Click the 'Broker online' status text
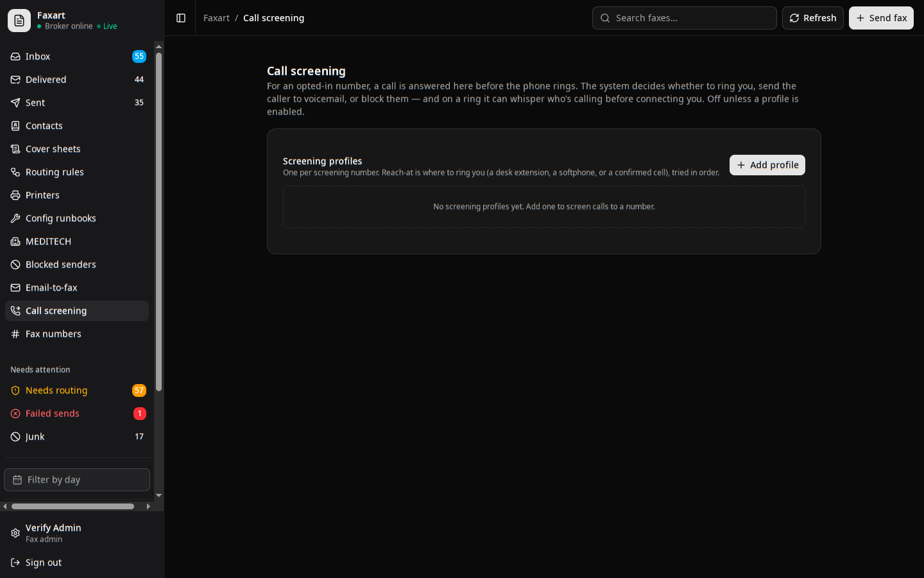 pos(69,26)
